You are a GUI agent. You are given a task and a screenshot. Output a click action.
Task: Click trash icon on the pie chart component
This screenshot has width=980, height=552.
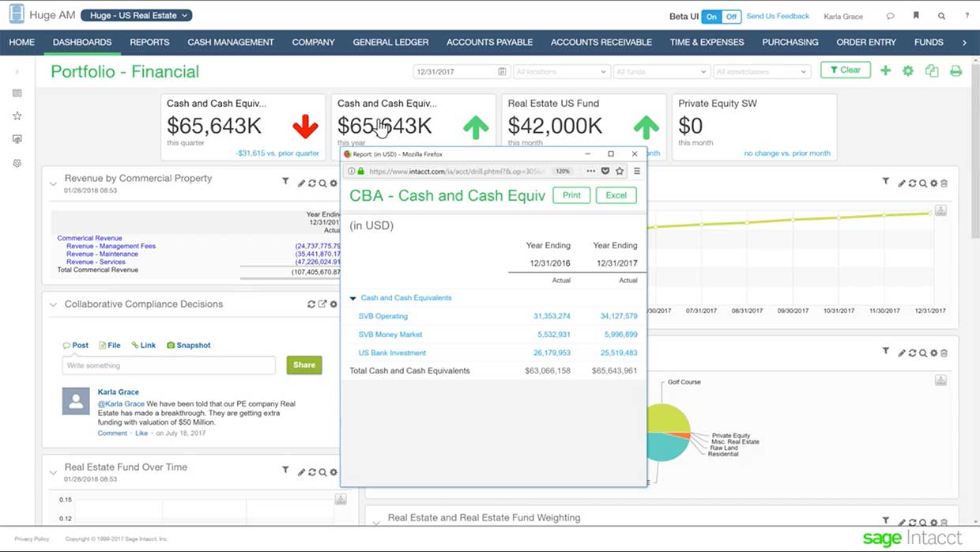(944, 353)
